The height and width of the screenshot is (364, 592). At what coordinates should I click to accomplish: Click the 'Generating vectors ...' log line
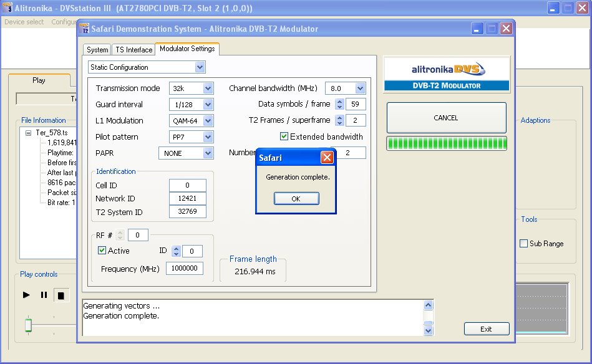tap(121, 305)
